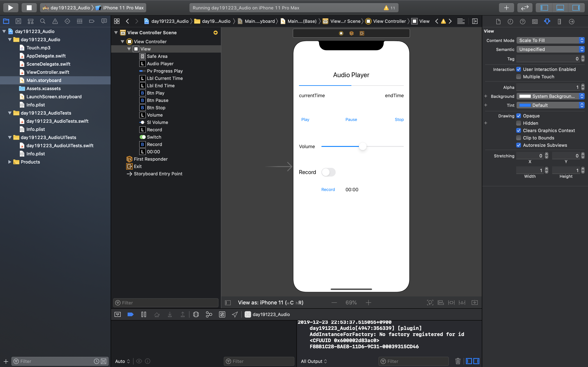This screenshot has height=367, width=588.
Task: Open the Find navigator magnifier icon
Action: pos(43,21)
